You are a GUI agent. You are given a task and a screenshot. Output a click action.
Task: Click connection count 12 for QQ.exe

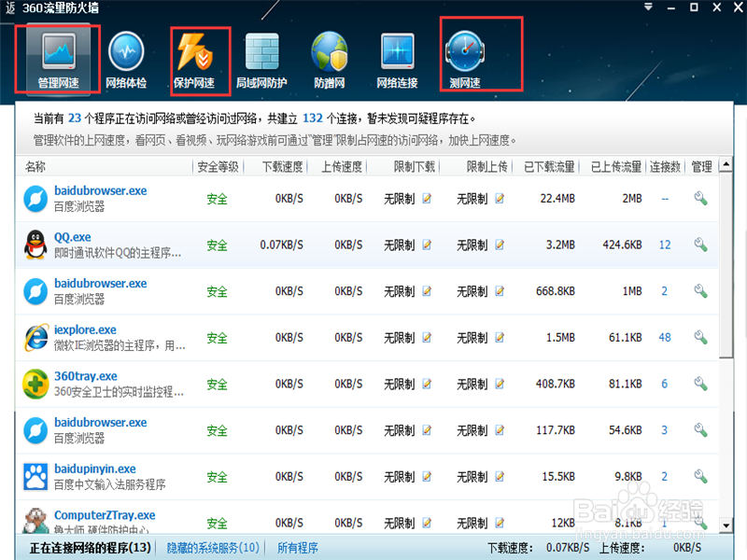[x=665, y=245]
